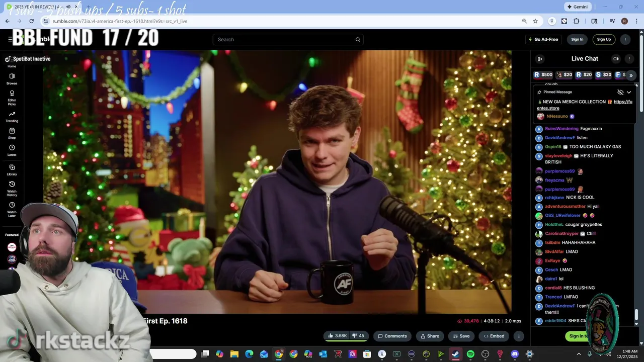Image resolution: width=644 pixels, height=362 pixels.
Task: Open Chrome three-dot menu
Action: pos(636,21)
